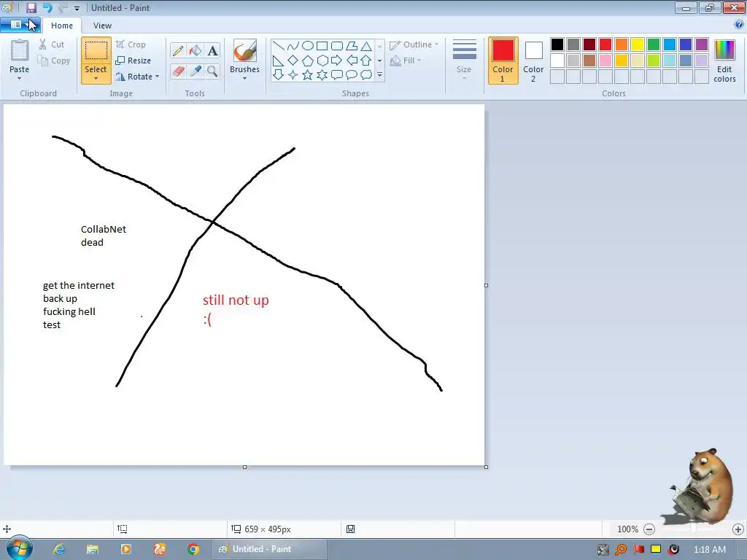The width and height of the screenshot is (747, 560).
Task: Expand the Shapes gallery more arrow
Action: click(379, 75)
